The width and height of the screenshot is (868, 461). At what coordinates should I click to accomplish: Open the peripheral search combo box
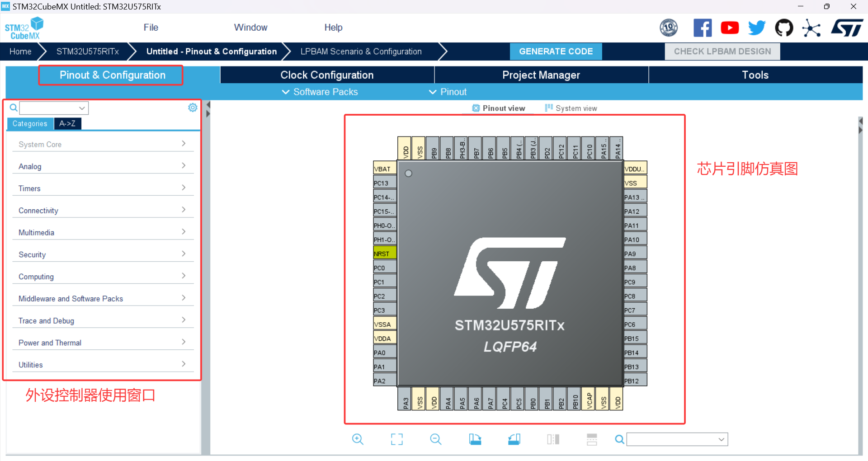click(54, 108)
